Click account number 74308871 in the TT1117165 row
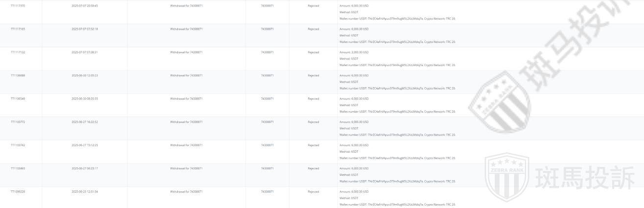The height and width of the screenshot is (208, 644). pyautogui.click(x=267, y=29)
